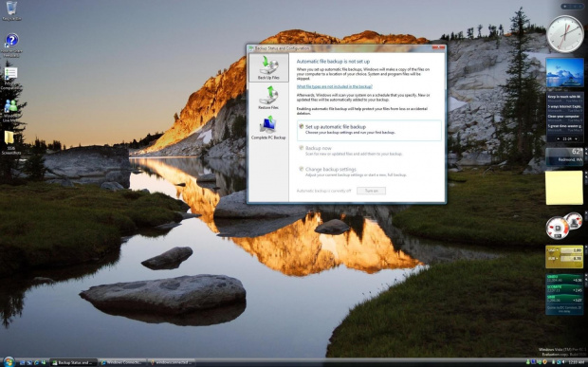Click the Windows Start orb

click(x=9, y=361)
